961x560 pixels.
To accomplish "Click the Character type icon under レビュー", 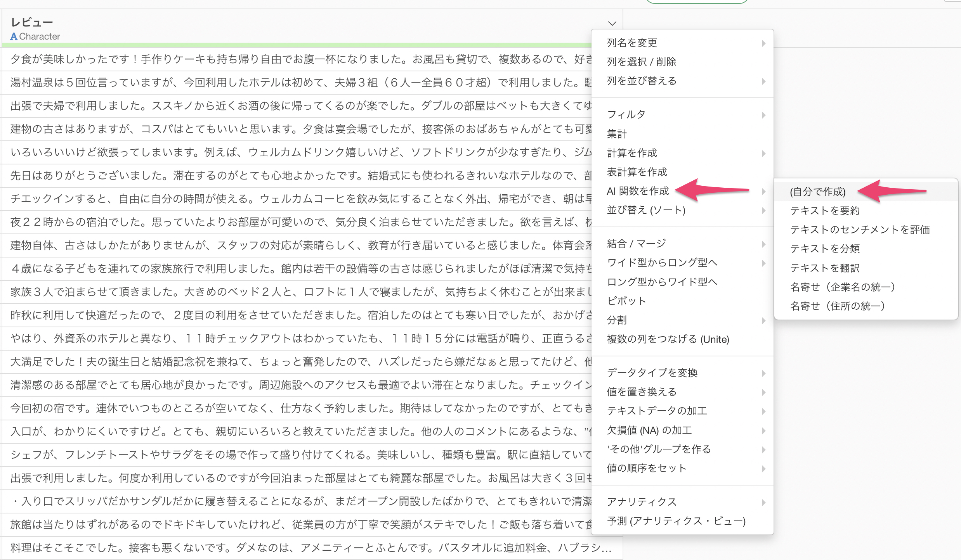I will (14, 36).
